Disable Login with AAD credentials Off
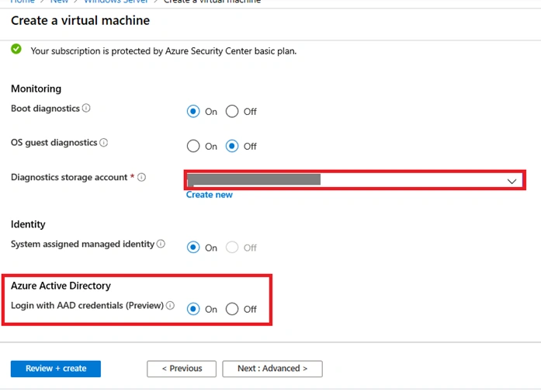The image size is (541, 392). point(232,309)
